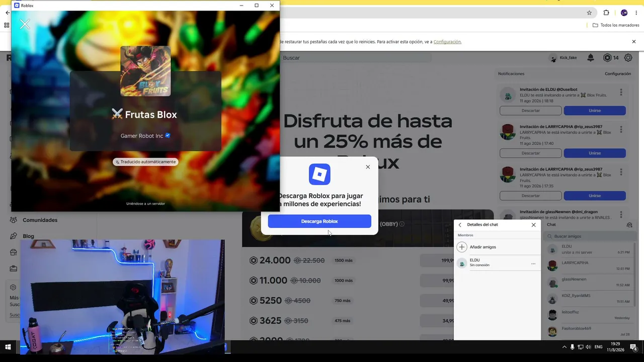Show hidden system tray icons
Screen dimensions: 644x362
564,347
